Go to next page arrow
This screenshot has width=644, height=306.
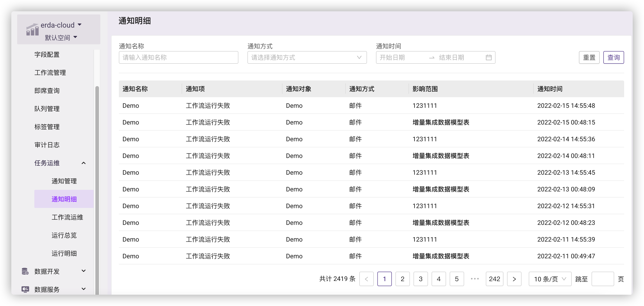point(514,279)
